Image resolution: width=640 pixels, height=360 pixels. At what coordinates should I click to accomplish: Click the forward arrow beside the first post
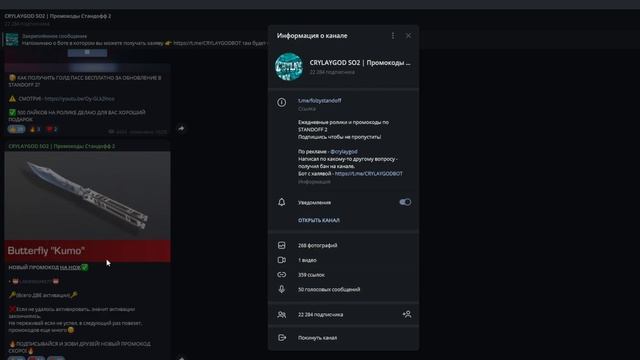point(181,129)
